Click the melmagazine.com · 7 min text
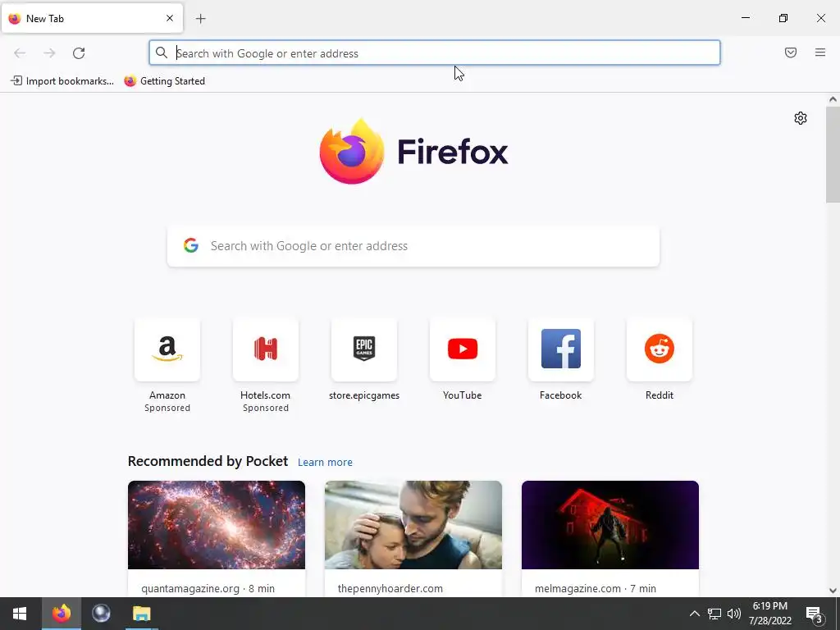This screenshot has height=630, width=840. point(596,588)
